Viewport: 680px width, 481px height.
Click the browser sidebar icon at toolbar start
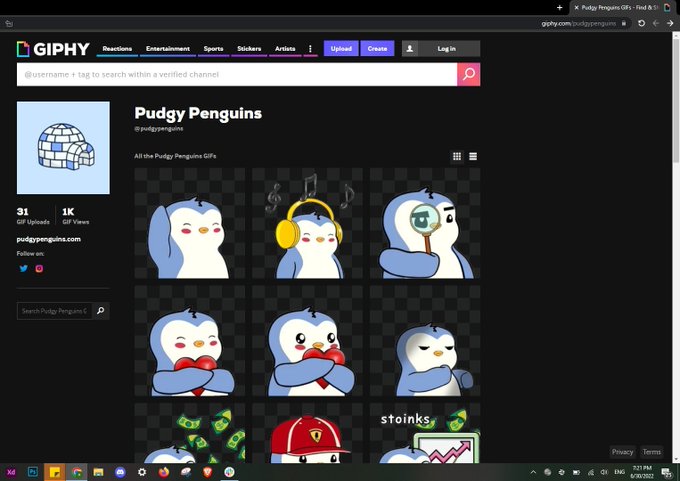tap(9, 23)
